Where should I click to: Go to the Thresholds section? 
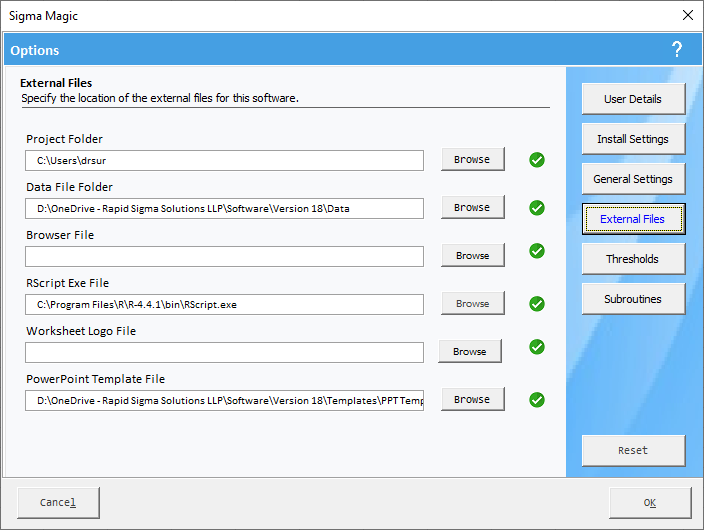tap(632, 259)
